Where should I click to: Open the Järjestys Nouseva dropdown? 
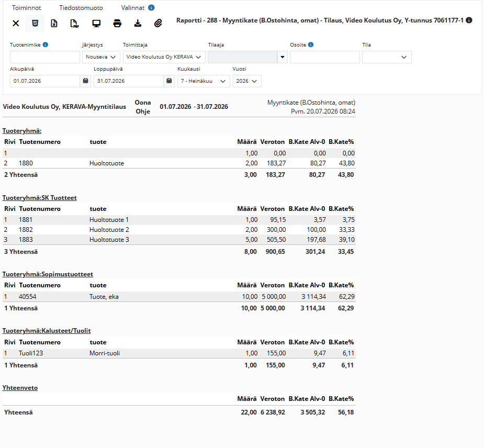pyautogui.click(x=101, y=57)
